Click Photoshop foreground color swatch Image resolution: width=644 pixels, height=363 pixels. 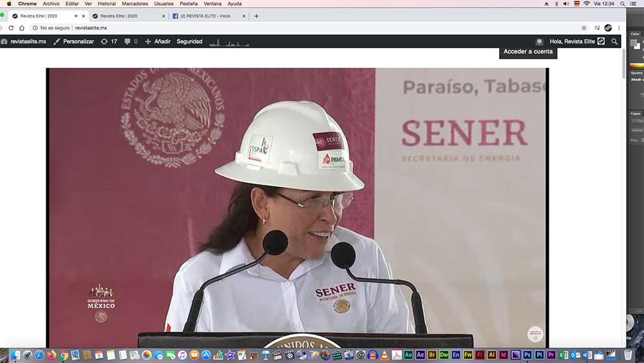[634, 43]
